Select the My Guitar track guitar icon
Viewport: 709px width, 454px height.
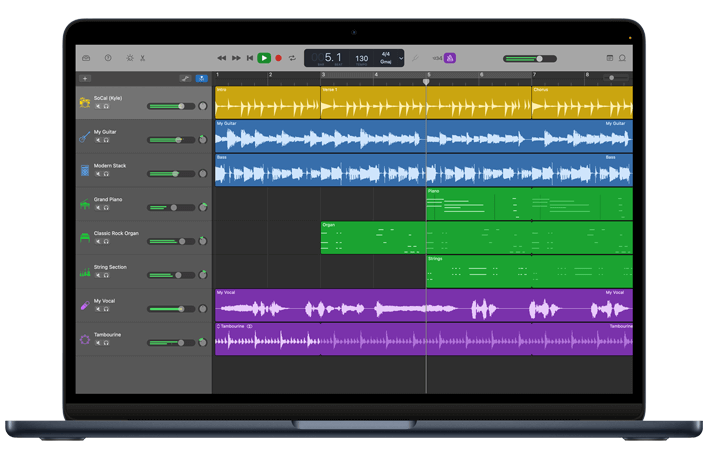pos(85,137)
